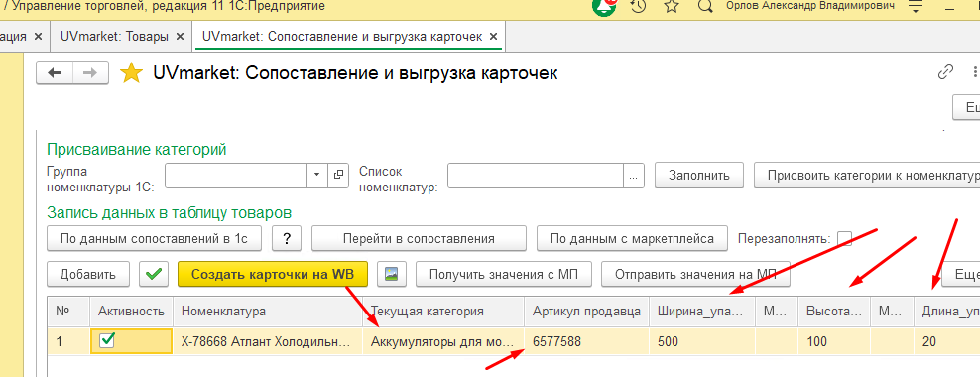
Task: Click Перейти в сопоставления button
Action: click(419, 238)
